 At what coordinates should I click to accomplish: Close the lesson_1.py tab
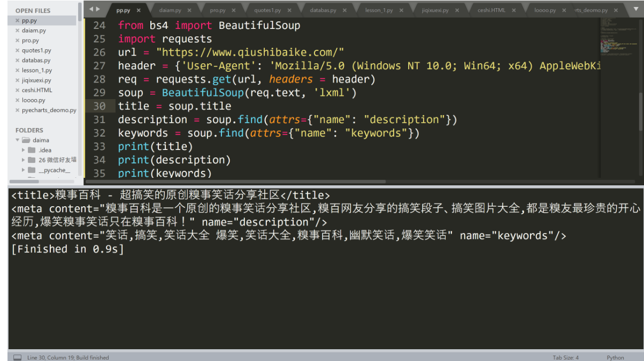tap(401, 10)
